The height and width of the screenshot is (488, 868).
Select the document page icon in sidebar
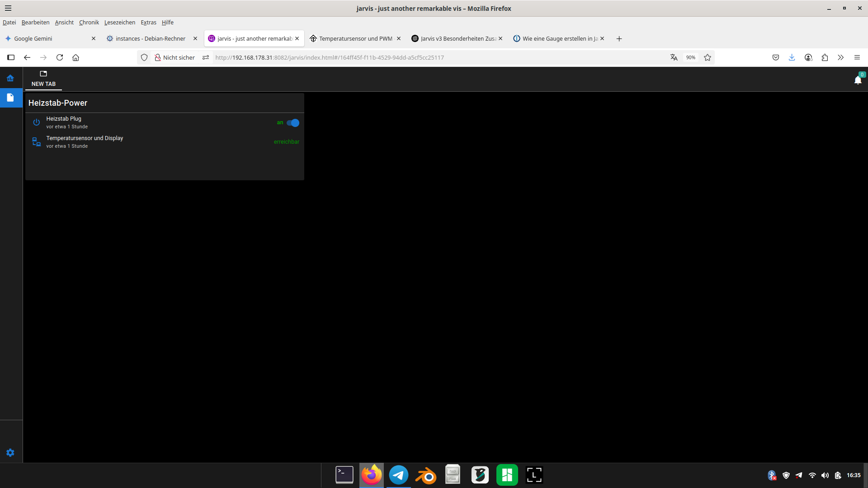10,98
